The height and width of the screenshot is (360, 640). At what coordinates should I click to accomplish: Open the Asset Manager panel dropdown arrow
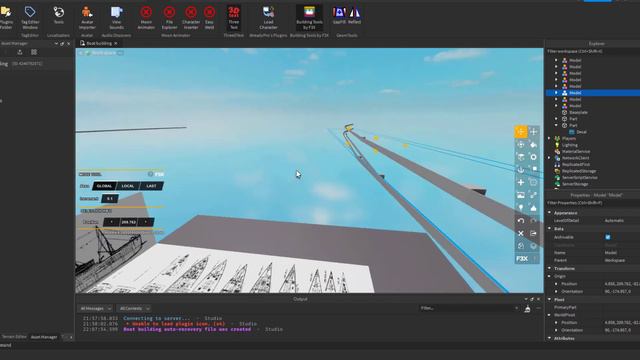[x=56, y=43]
